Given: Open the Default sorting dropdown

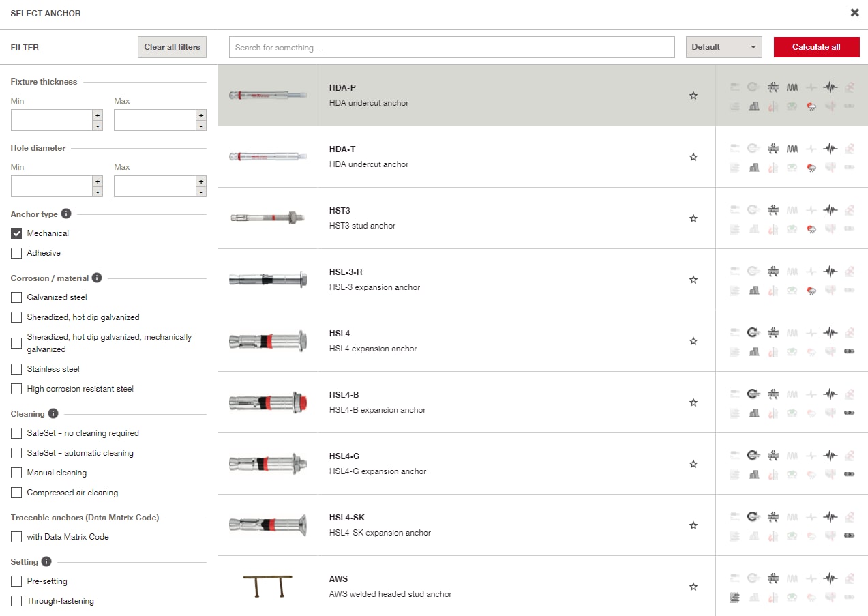Looking at the screenshot, I should pos(723,47).
